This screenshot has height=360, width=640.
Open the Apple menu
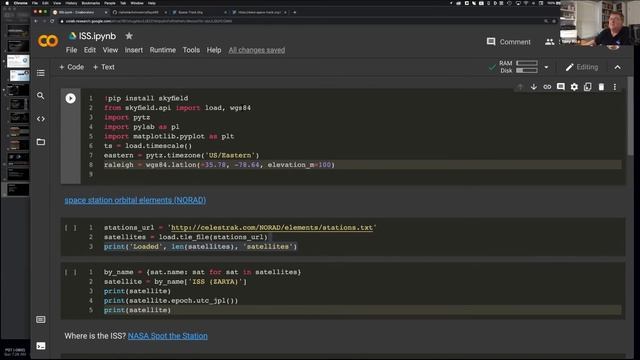coord(7,3)
